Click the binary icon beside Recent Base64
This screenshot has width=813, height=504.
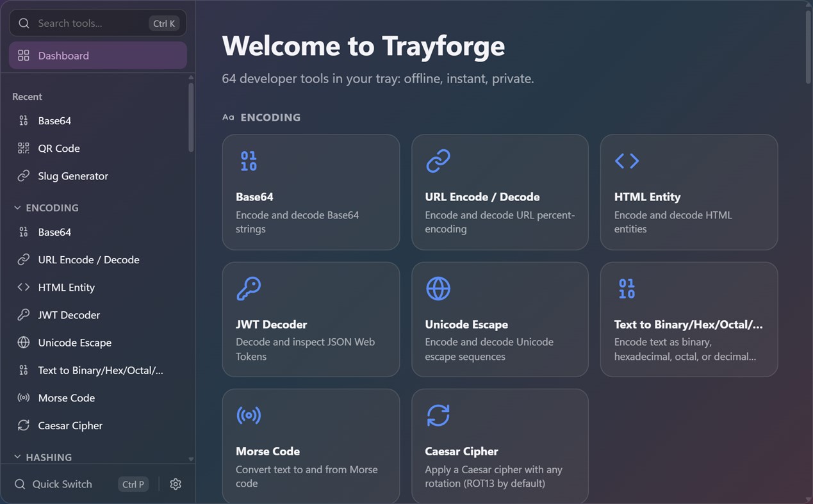click(24, 120)
